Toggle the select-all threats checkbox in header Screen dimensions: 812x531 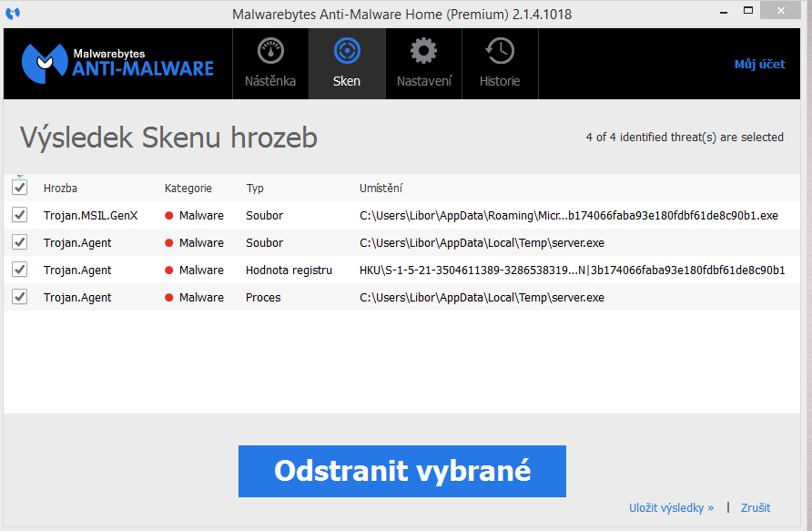pos(20,188)
